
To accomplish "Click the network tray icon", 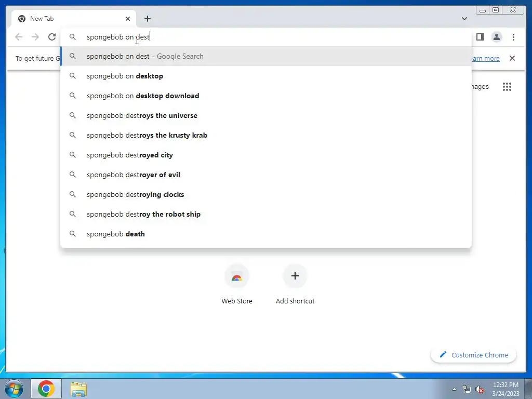I will [x=467, y=389].
